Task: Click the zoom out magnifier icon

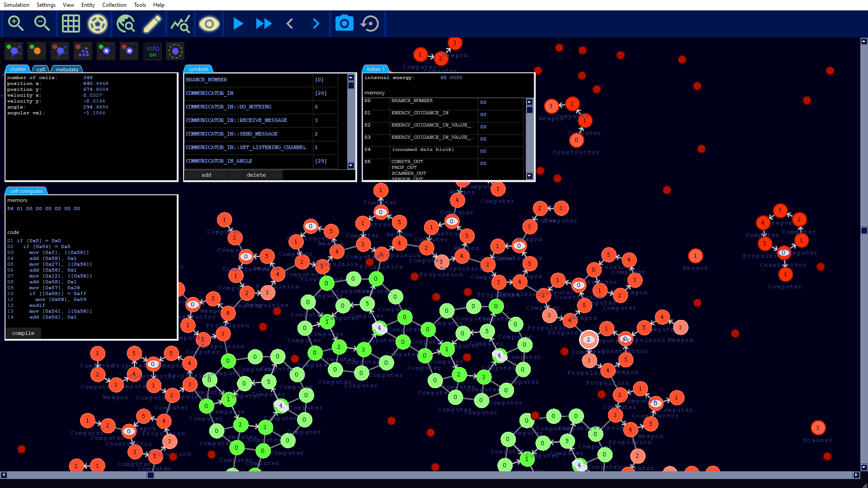Action: [42, 23]
